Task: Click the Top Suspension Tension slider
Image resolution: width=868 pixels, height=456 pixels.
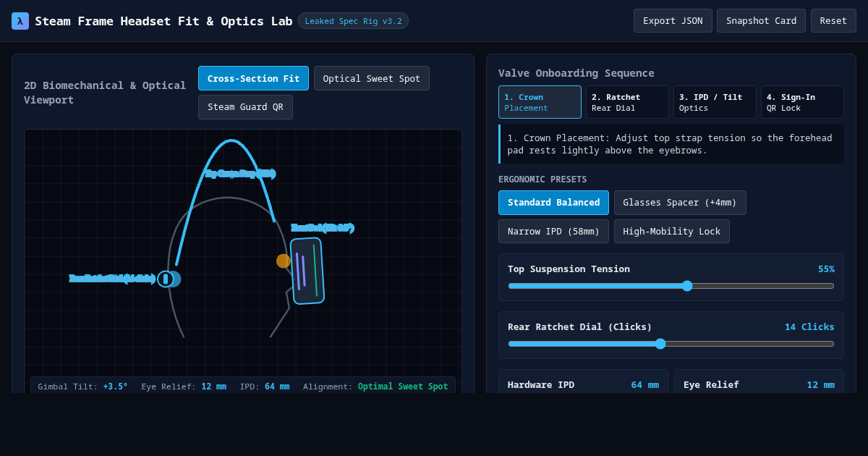Action: [671, 286]
